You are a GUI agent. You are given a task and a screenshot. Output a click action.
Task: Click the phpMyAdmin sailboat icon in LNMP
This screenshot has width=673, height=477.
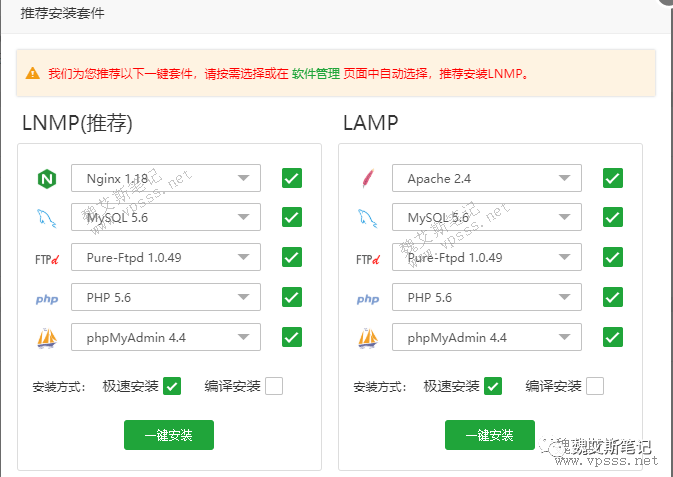point(47,338)
